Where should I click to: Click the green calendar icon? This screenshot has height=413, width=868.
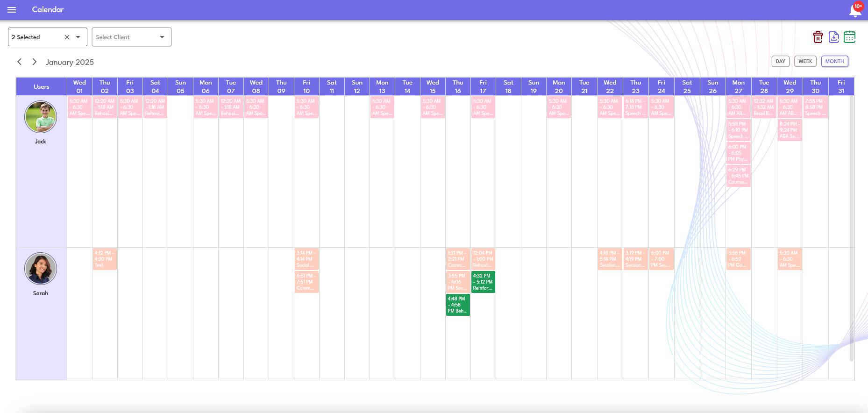click(x=850, y=37)
